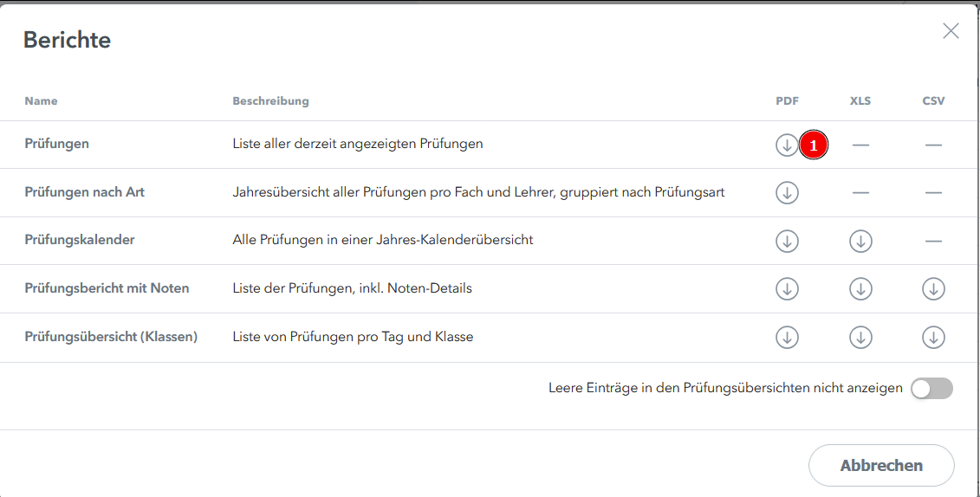Download Prüfungskalender as XLS
980x497 pixels.
pyautogui.click(x=860, y=241)
